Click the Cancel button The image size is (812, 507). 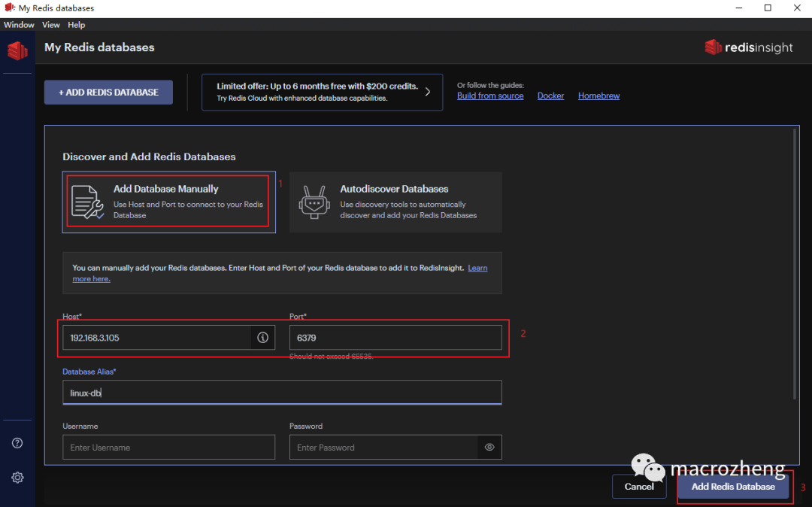coord(639,486)
